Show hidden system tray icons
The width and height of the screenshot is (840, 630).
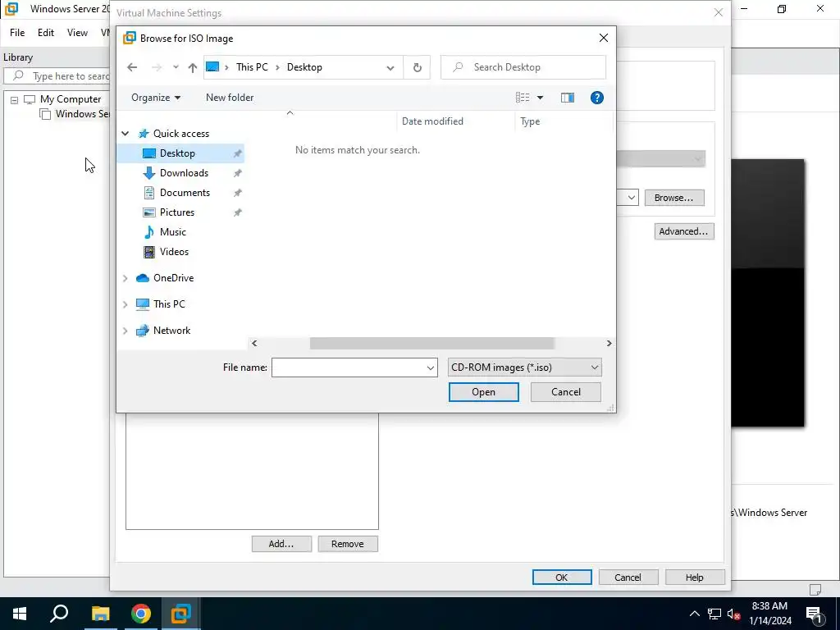694,614
